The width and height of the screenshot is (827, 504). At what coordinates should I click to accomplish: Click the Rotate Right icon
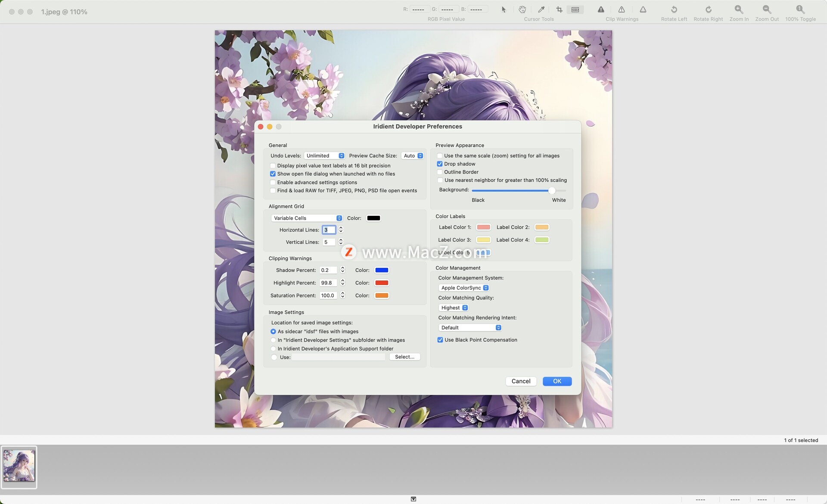click(708, 9)
